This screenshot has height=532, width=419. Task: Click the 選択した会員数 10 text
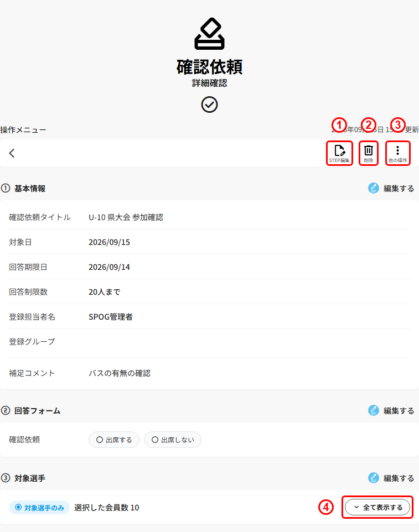(107, 508)
